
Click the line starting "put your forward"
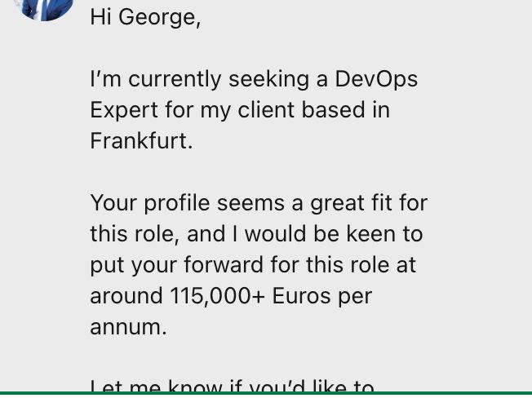tap(253, 265)
